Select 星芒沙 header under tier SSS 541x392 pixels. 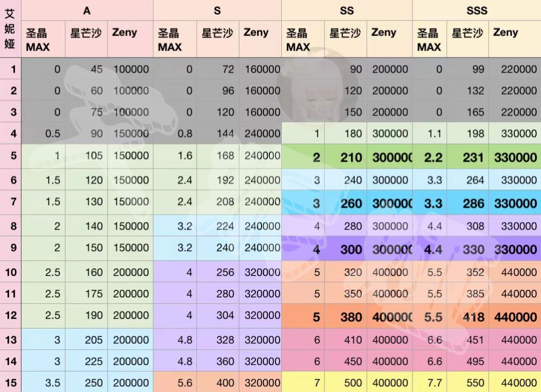467,39
